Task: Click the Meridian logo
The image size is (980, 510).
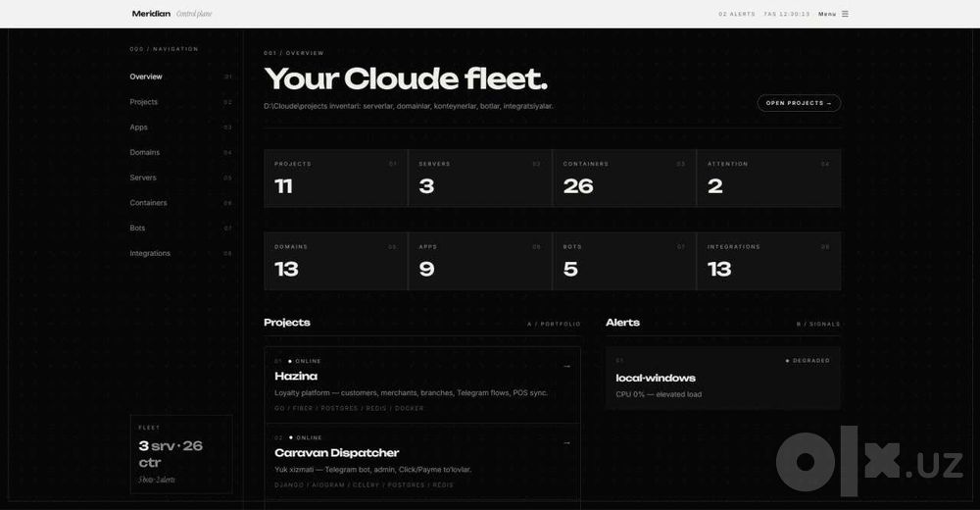Action: pos(151,14)
